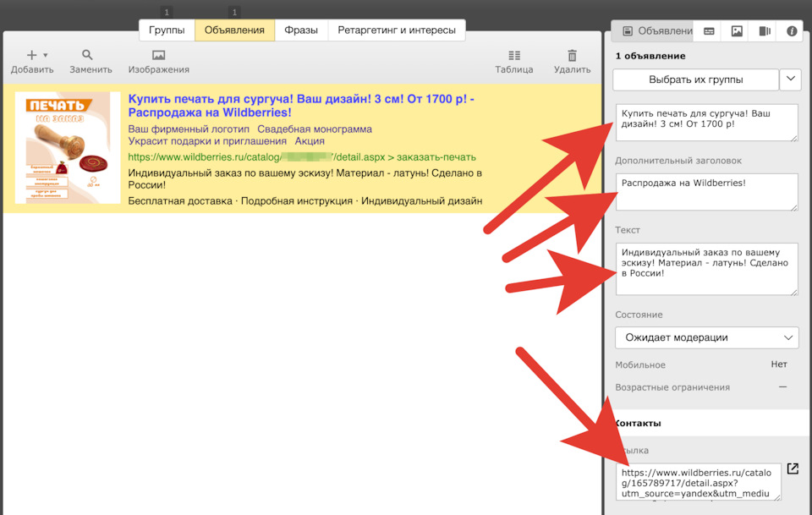Switch to Таблица view icon
812x515 pixels.
(x=513, y=55)
